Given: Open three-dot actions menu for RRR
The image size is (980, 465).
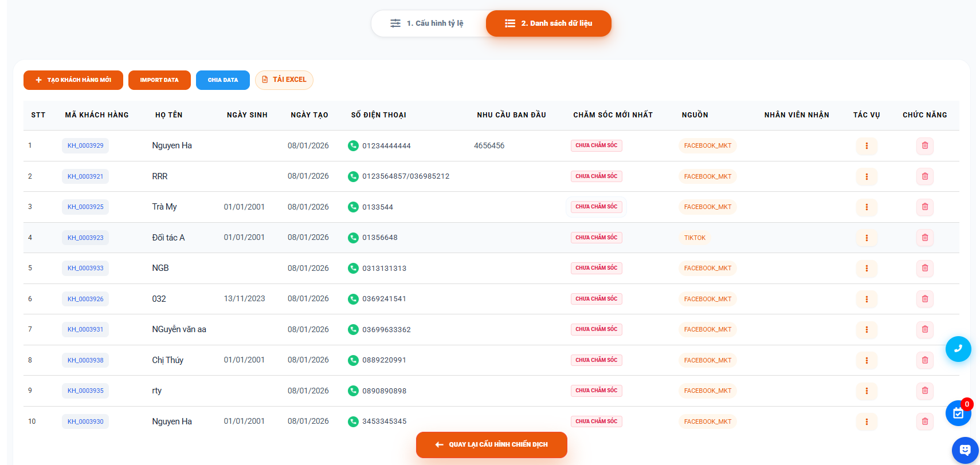Looking at the screenshot, I should [x=866, y=177].
